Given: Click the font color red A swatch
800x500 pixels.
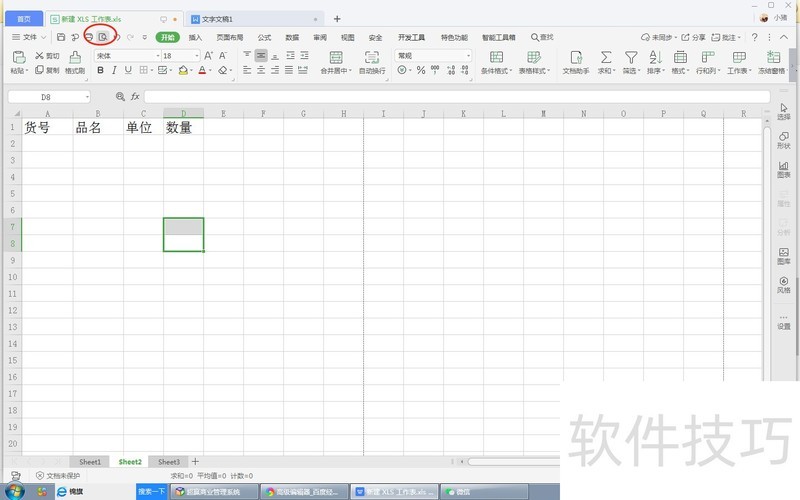Looking at the screenshot, I should [201, 71].
